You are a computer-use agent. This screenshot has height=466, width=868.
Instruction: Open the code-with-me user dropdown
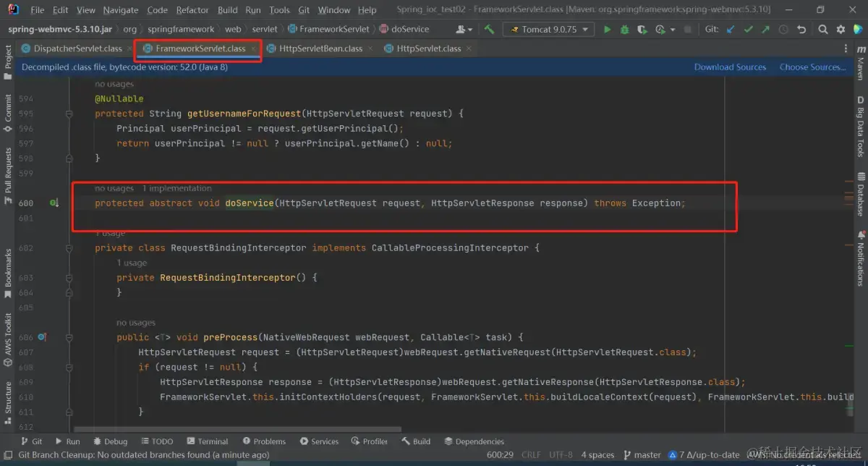point(464,30)
